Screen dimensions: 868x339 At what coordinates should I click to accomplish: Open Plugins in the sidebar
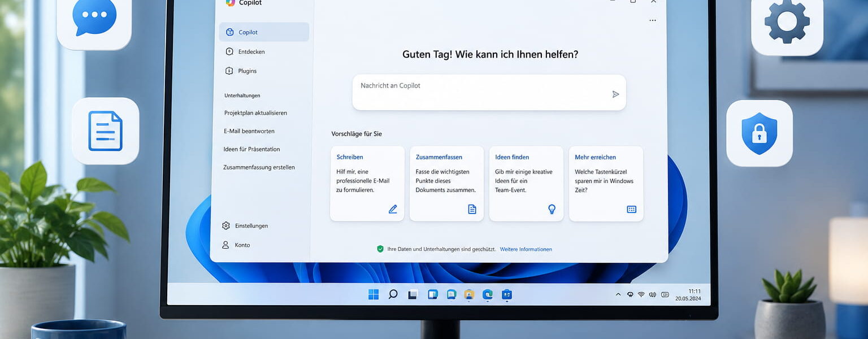[241, 71]
